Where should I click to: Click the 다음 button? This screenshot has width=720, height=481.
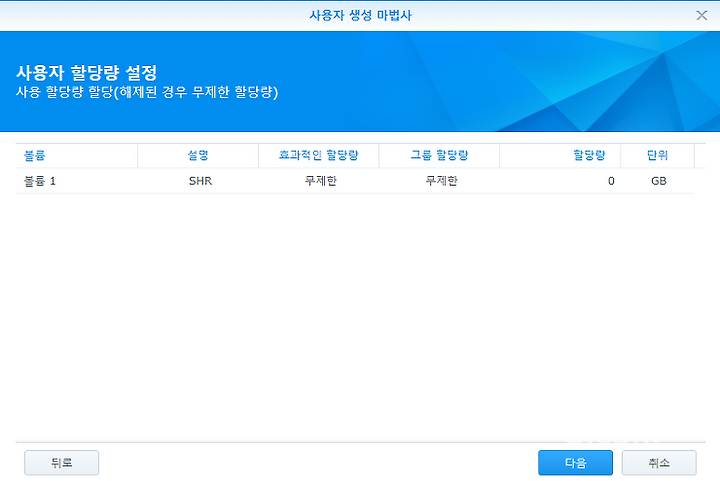tap(575, 463)
